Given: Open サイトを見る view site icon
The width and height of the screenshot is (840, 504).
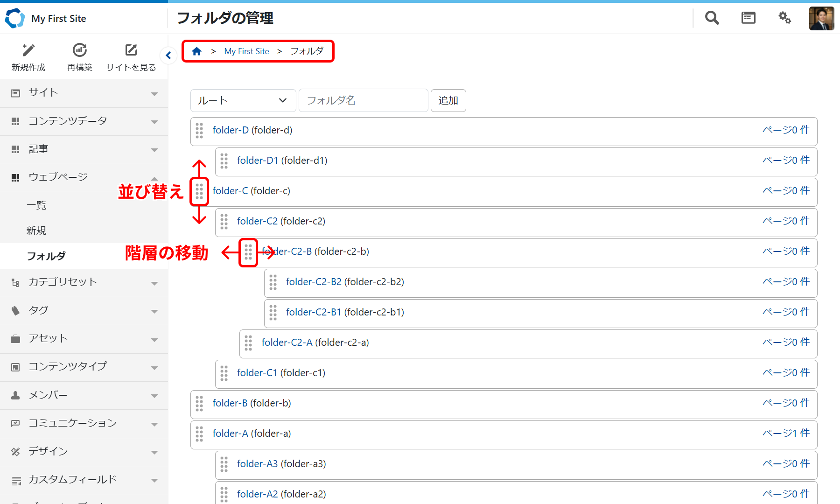Looking at the screenshot, I should pyautogui.click(x=131, y=50).
